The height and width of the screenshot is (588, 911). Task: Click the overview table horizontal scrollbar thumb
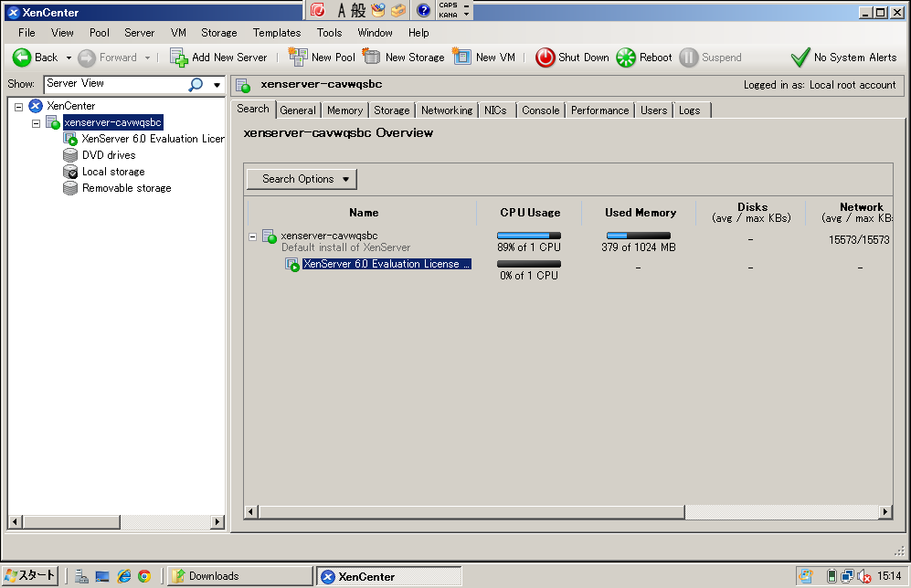pyautogui.click(x=471, y=511)
